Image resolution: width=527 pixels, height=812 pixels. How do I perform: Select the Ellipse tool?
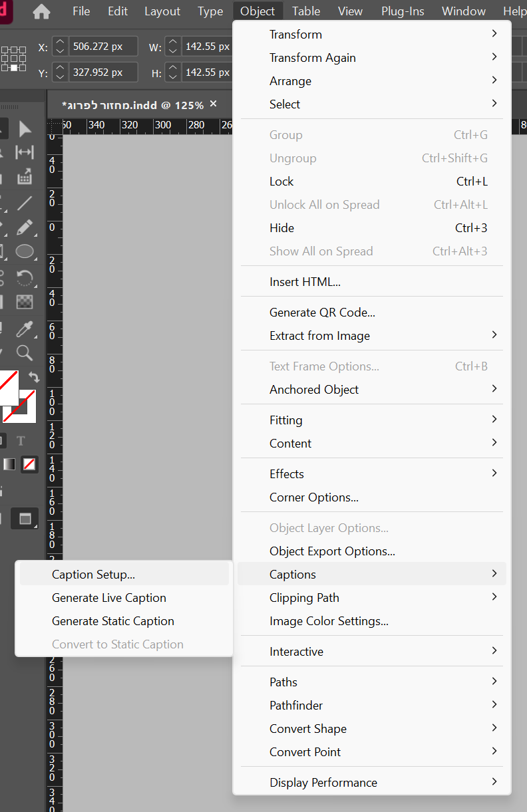tap(25, 251)
